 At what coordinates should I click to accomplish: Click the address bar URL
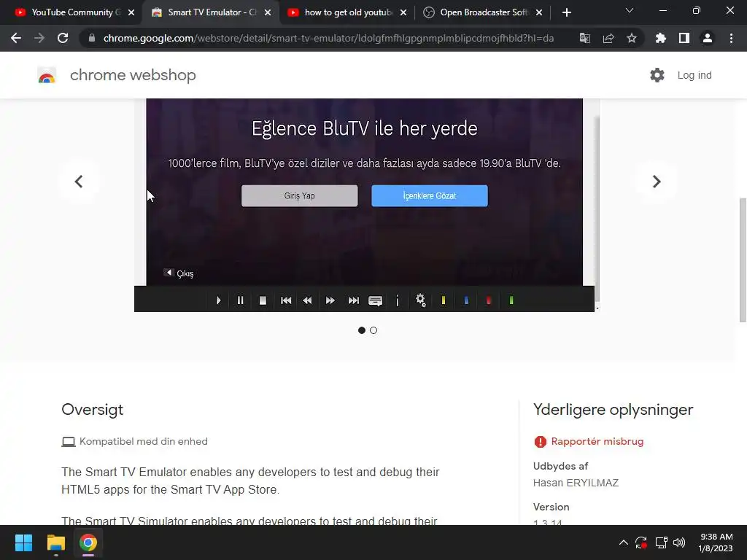coord(328,38)
